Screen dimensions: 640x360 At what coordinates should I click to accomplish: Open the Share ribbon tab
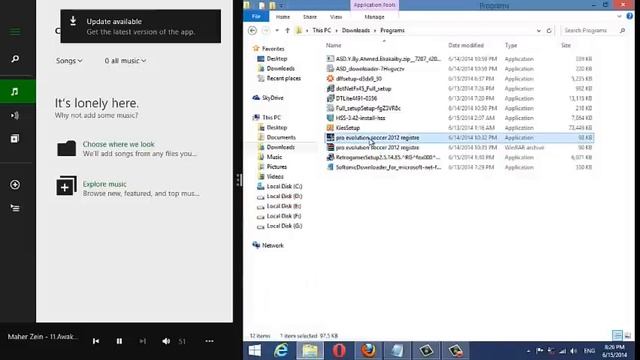pyautogui.click(x=310, y=17)
